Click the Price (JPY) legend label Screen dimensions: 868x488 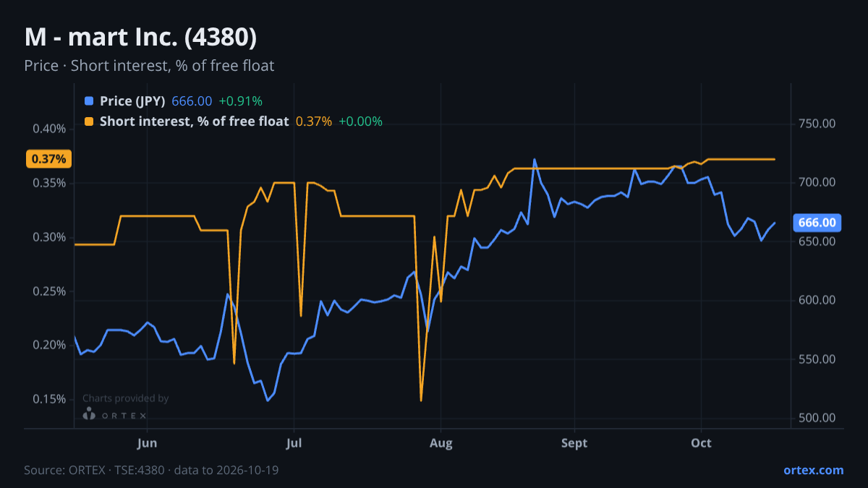pyautogui.click(x=132, y=101)
